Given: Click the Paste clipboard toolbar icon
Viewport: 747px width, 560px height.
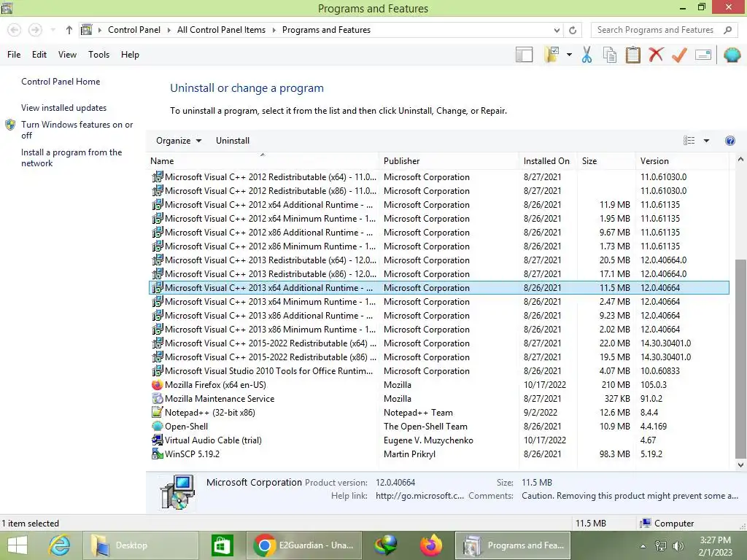Looking at the screenshot, I should [x=632, y=55].
